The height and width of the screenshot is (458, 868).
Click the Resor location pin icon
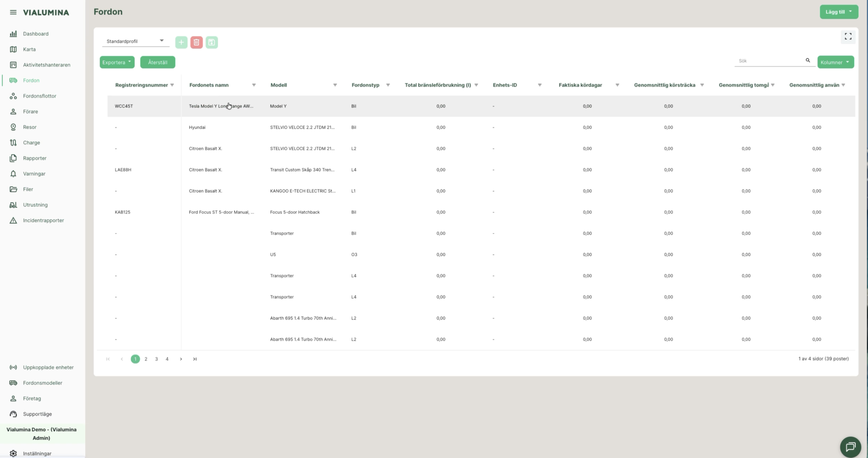13,127
